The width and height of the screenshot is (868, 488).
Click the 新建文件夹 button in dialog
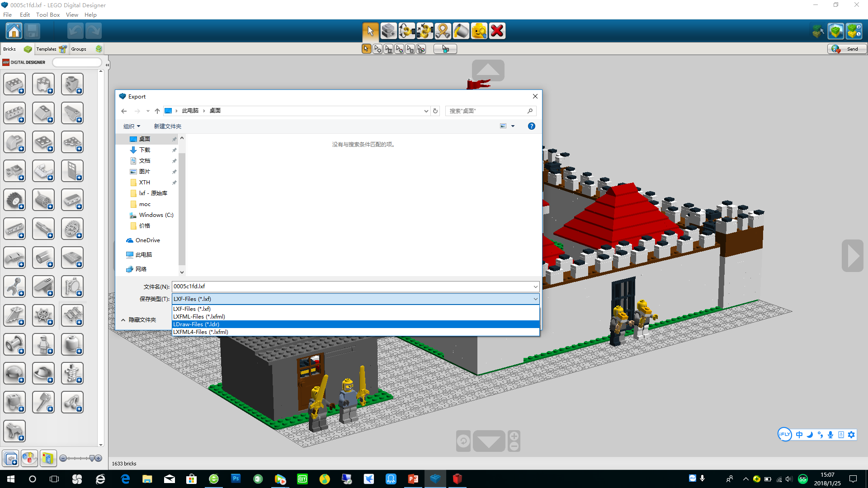tap(168, 126)
